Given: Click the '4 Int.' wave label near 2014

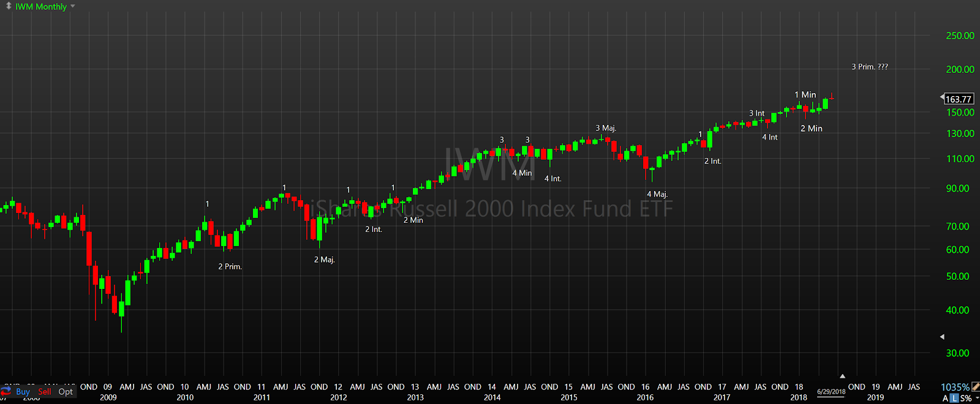Looking at the screenshot, I should coord(553,179).
